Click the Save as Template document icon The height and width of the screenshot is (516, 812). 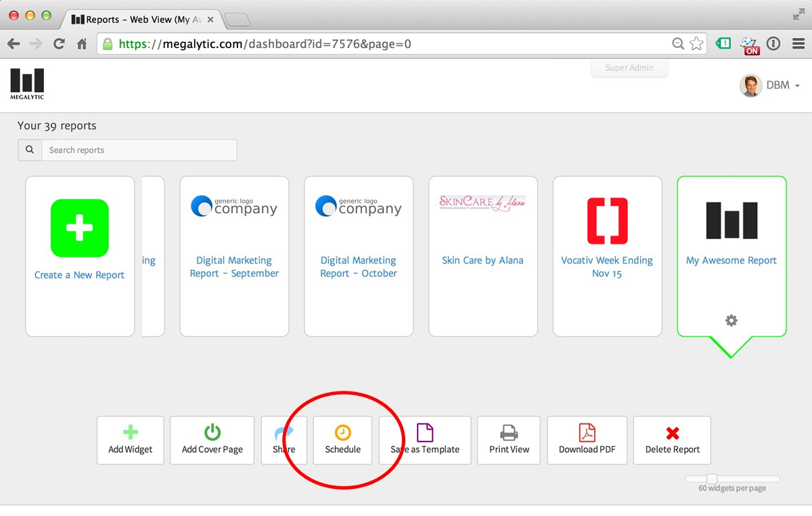tap(425, 432)
